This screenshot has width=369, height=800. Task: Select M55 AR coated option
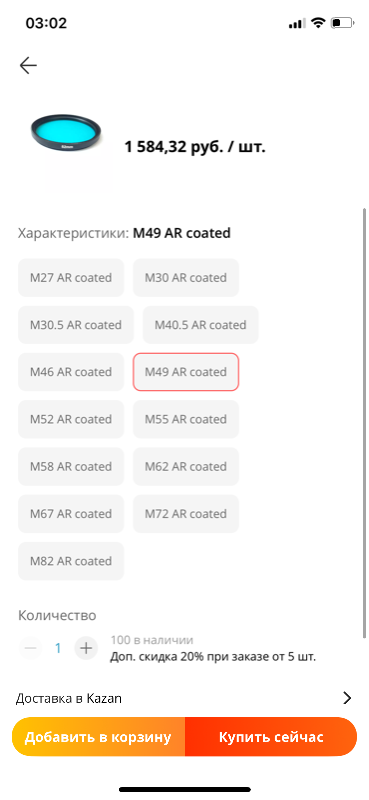coord(186,419)
